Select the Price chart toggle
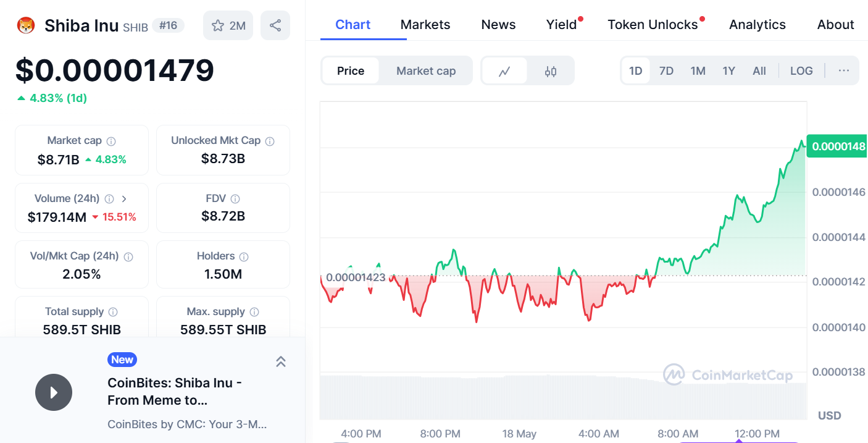Screen dimensions: 868x443 point(351,71)
